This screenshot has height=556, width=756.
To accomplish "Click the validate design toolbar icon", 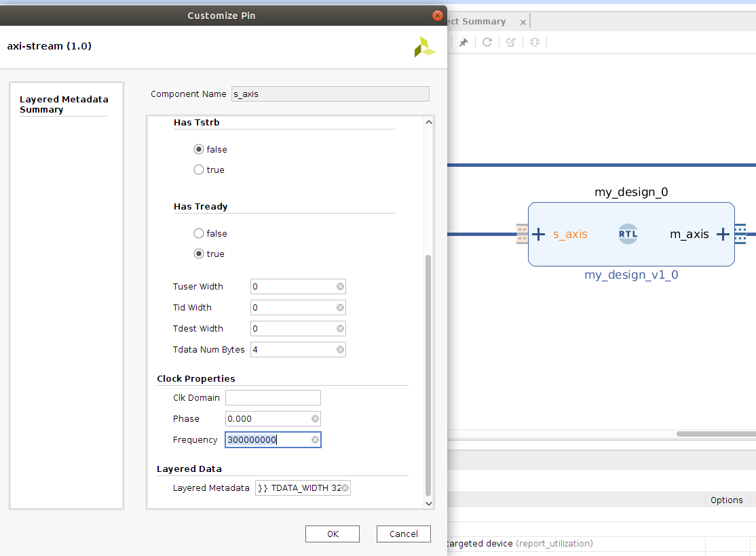I will coord(510,43).
